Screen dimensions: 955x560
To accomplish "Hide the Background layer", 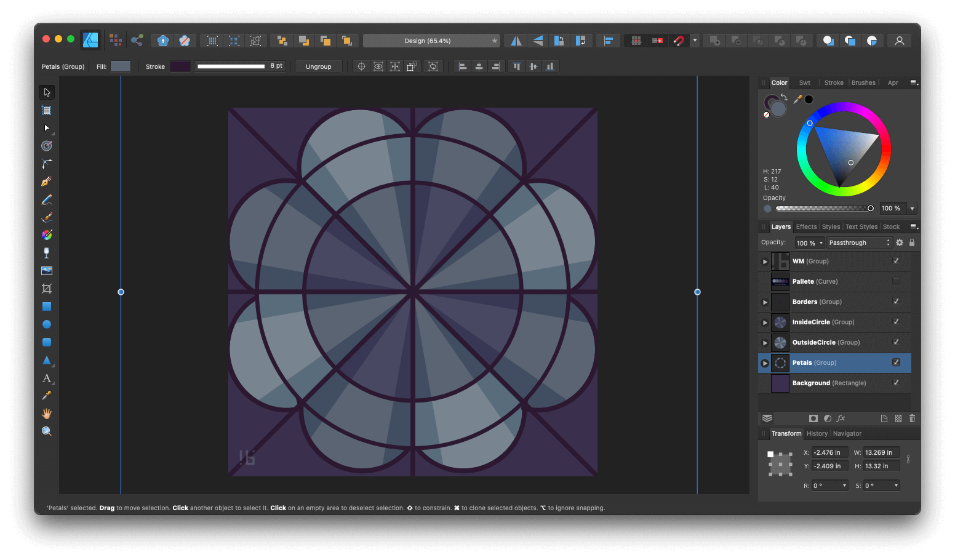I will pyautogui.click(x=896, y=382).
